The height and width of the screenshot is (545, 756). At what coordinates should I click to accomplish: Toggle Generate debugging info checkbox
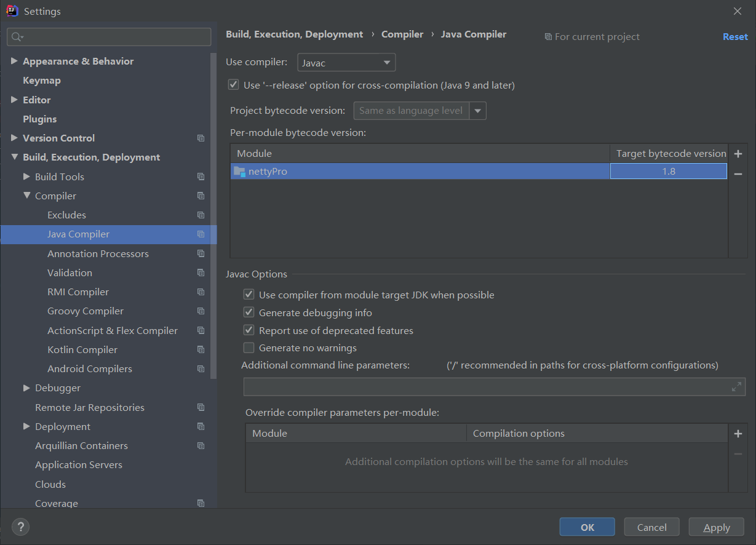click(249, 312)
